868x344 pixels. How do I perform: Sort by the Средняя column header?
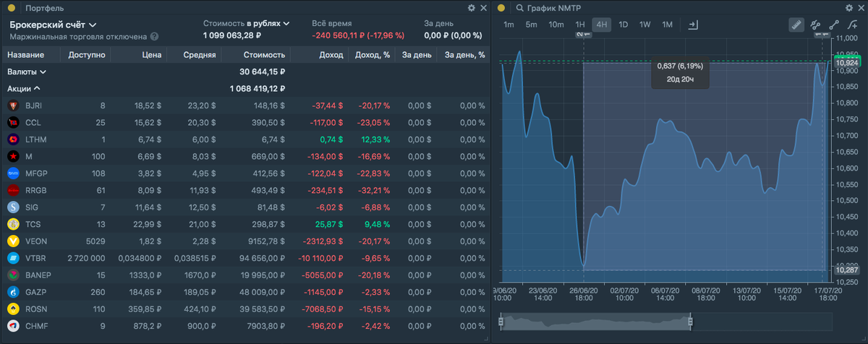pyautogui.click(x=200, y=55)
